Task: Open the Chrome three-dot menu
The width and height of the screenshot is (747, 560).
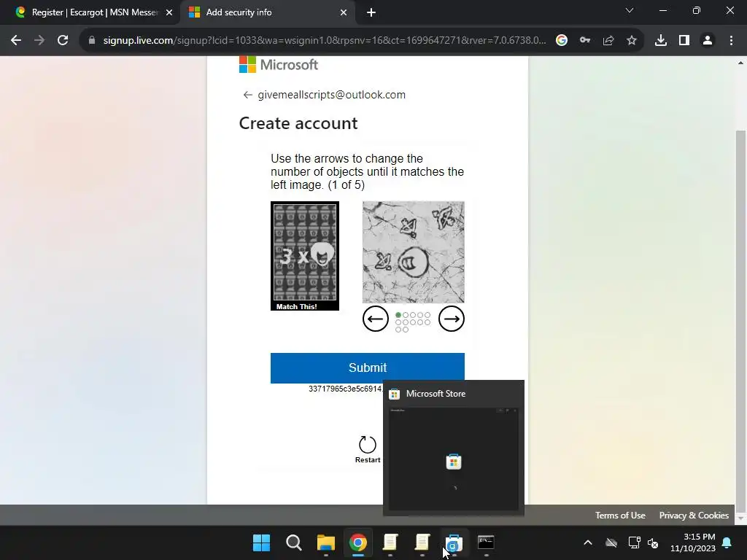Action: 731,41
